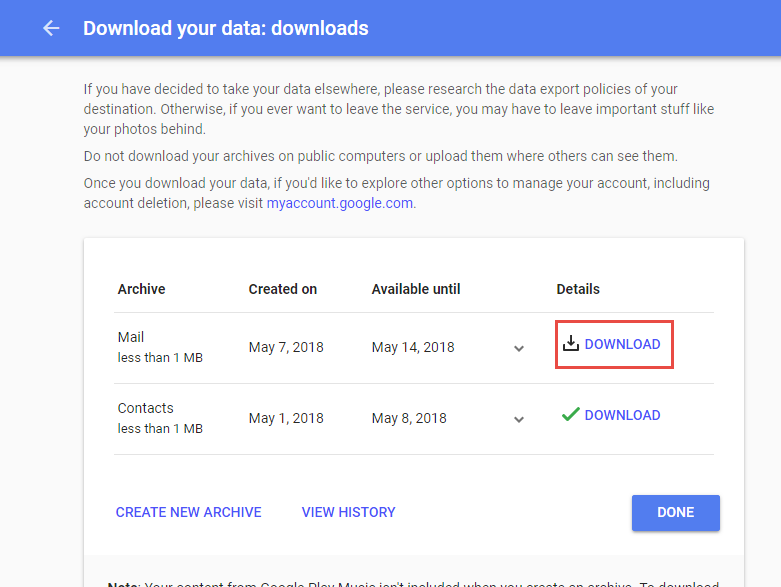Click the Details column header
This screenshot has height=587, width=781.
coord(578,289)
